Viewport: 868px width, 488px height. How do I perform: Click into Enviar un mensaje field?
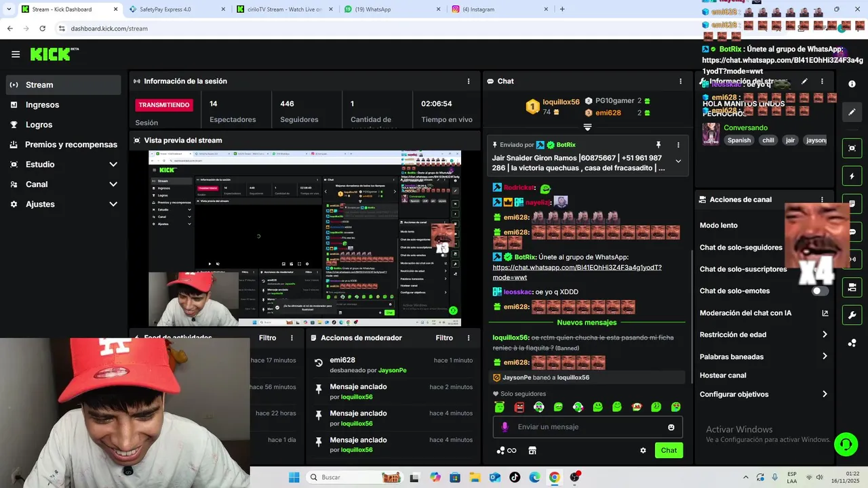[x=588, y=427]
